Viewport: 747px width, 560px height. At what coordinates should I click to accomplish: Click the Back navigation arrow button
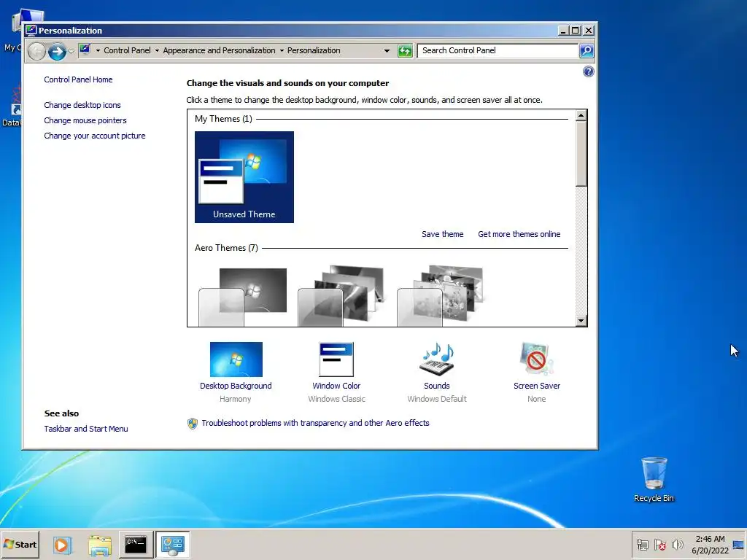[36, 51]
